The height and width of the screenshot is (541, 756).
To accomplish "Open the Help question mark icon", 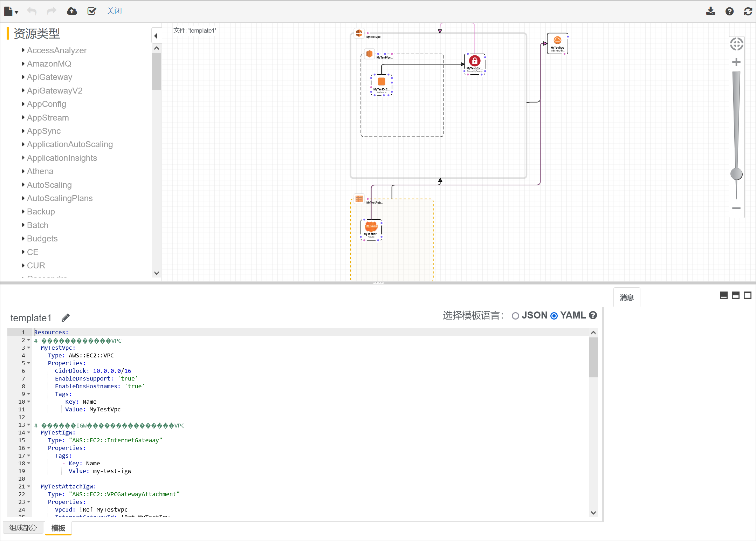I will 729,11.
